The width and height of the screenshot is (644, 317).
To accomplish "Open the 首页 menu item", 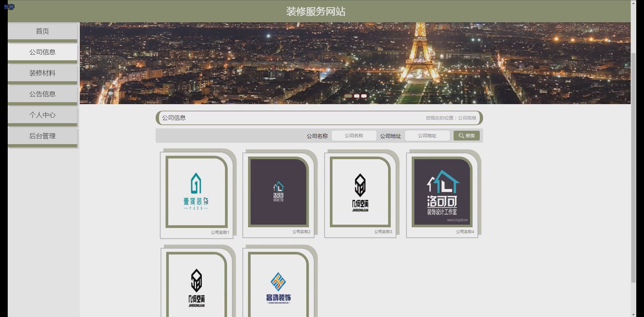I will coord(42,31).
